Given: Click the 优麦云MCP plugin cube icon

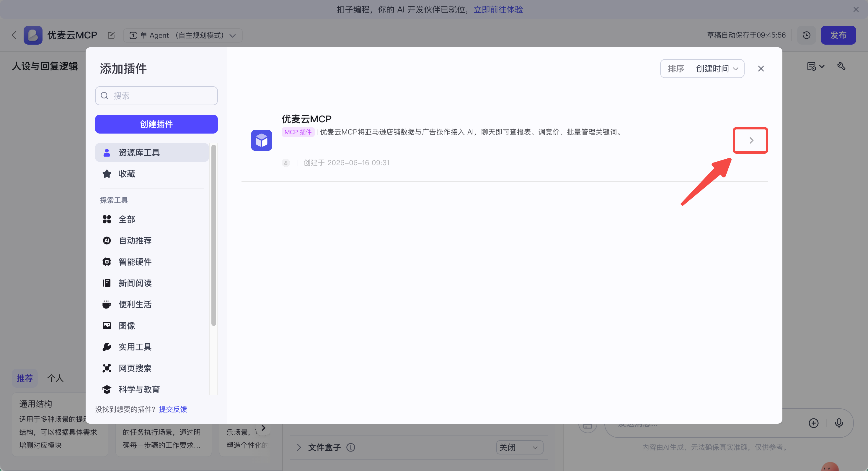Looking at the screenshot, I should tap(262, 140).
